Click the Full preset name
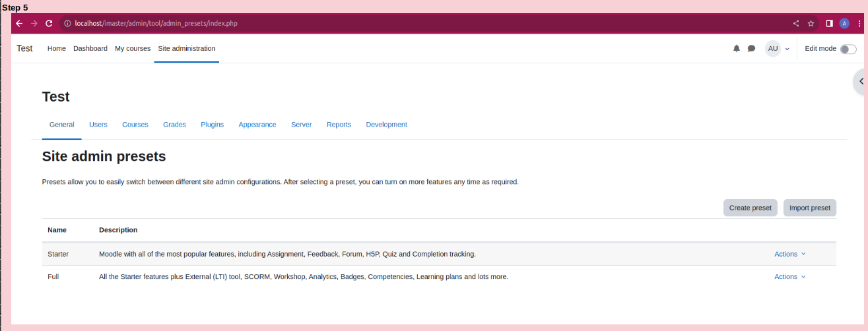This screenshot has height=331, width=868. click(x=53, y=276)
